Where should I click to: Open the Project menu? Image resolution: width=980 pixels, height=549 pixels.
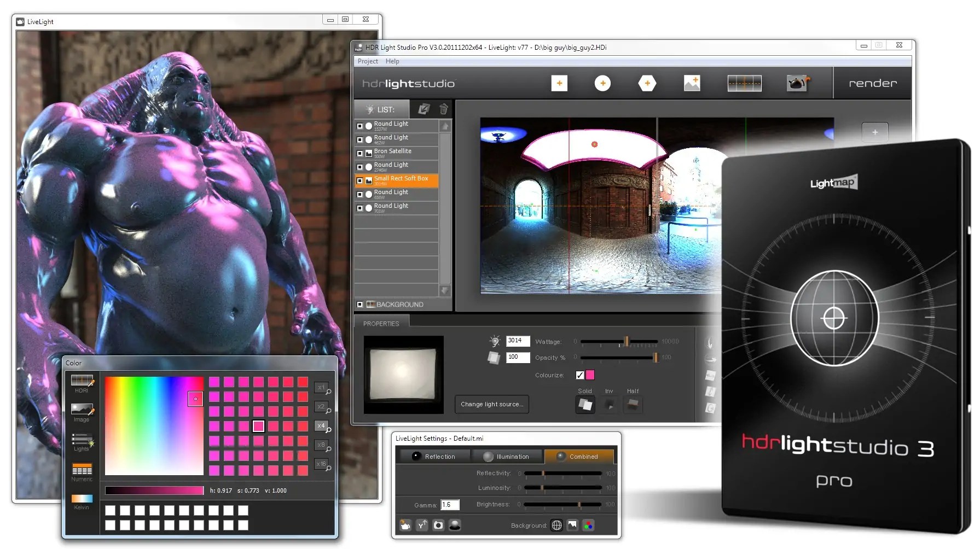point(368,61)
